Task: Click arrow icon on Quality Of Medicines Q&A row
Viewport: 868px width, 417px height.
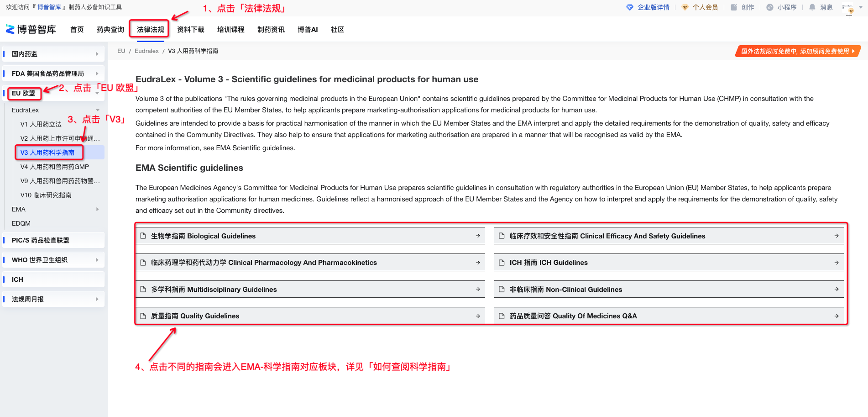Action: pyautogui.click(x=837, y=316)
